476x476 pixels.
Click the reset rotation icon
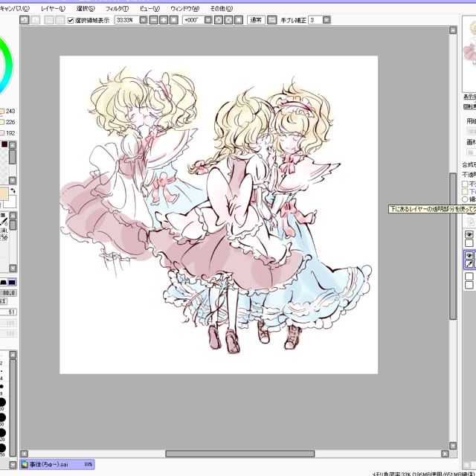[x=239, y=20]
